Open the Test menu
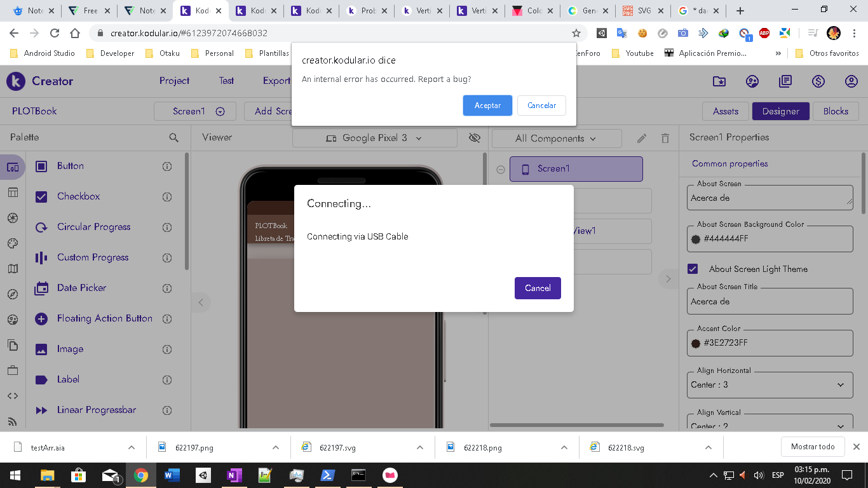 pos(226,81)
